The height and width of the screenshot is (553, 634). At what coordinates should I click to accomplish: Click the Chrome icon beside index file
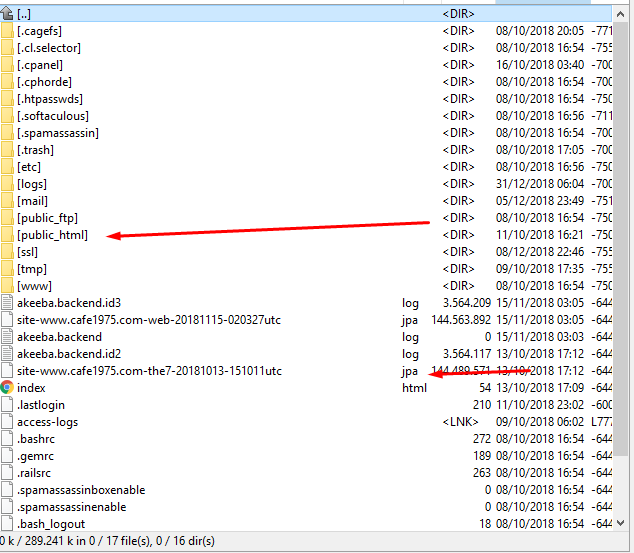point(7,387)
